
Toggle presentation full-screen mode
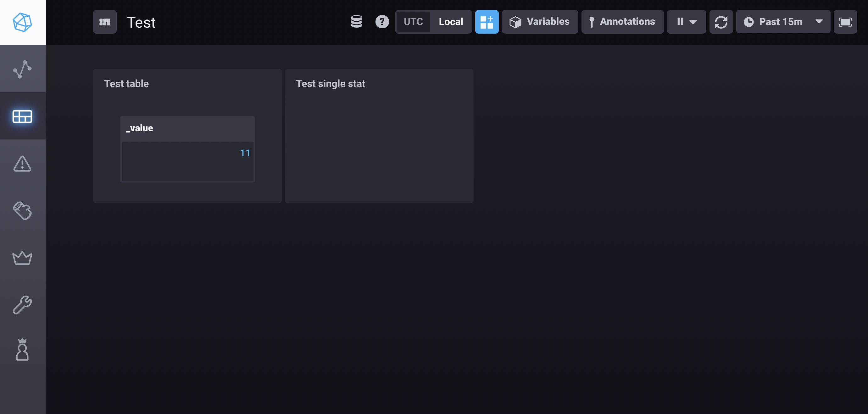click(x=845, y=22)
